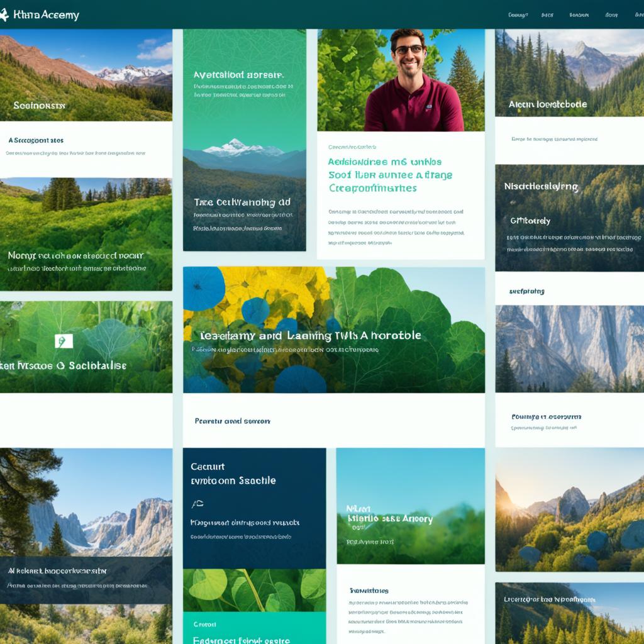Viewport: 644px width, 644px height.
Task: Open the gray granite cliff face photo
Action: tap(570, 348)
